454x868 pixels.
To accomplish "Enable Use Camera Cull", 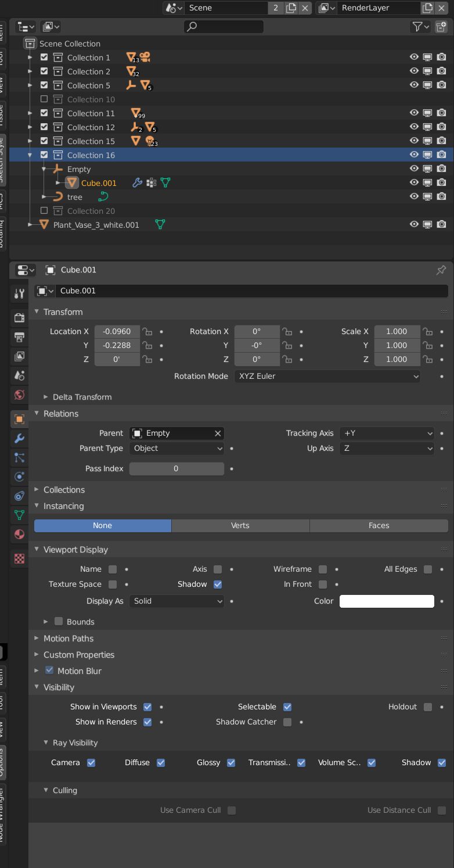I will pyautogui.click(x=232, y=810).
